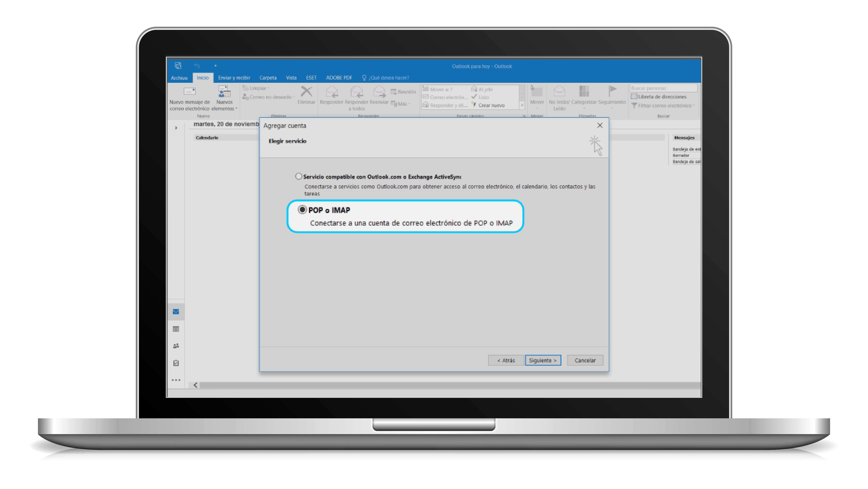Viewport: 868px width, 489px height.
Task: Click the Buscar personas field
Action: click(x=663, y=88)
